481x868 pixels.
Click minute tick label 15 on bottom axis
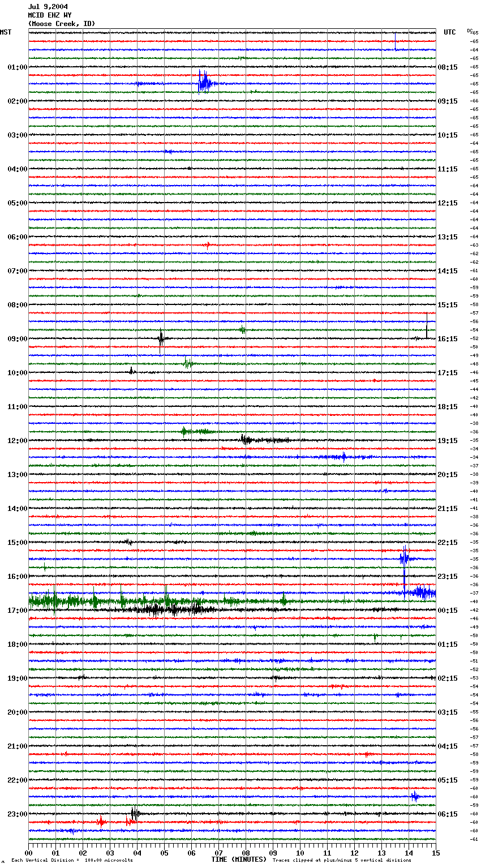point(436,853)
